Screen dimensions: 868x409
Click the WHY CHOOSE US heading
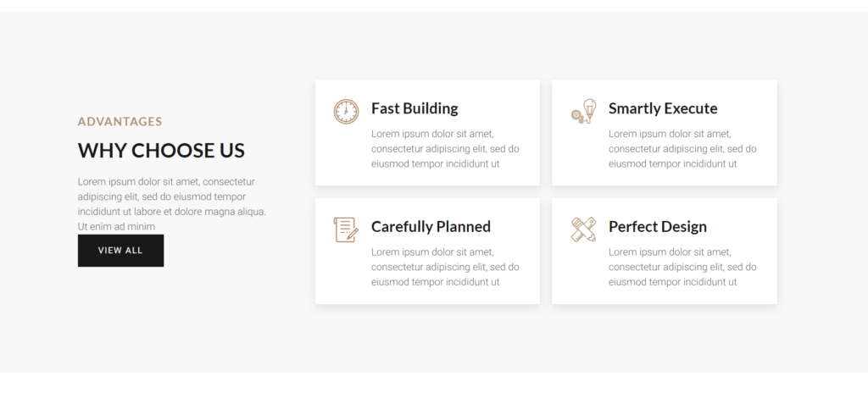(x=161, y=151)
